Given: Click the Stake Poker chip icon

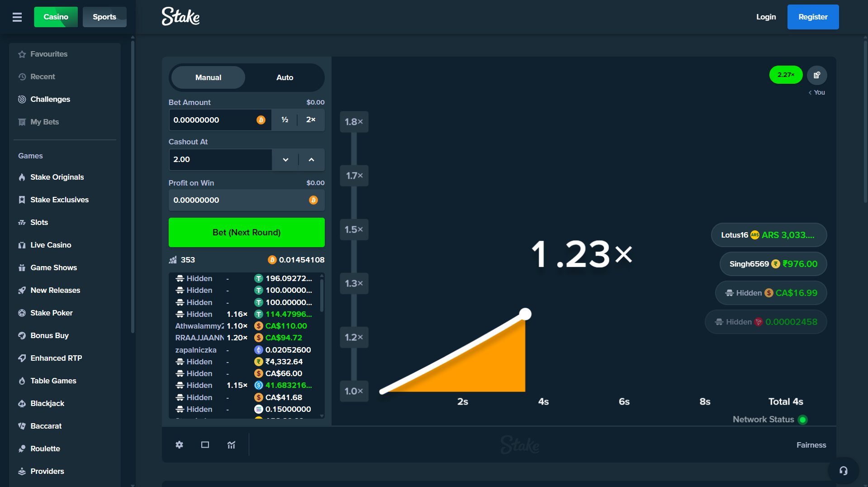Looking at the screenshot, I should point(22,313).
